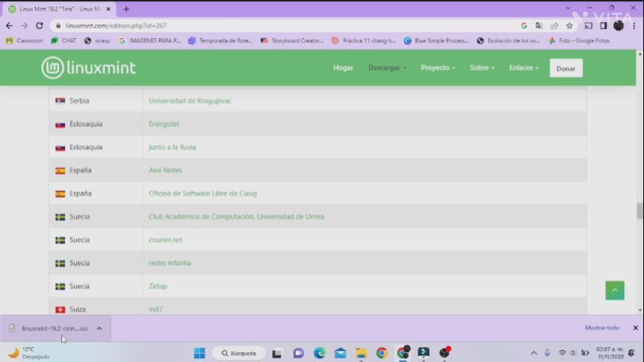The image size is (644, 362).
Task: Open the Temporada de flore bookmark
Action: (x=220, y=40)
